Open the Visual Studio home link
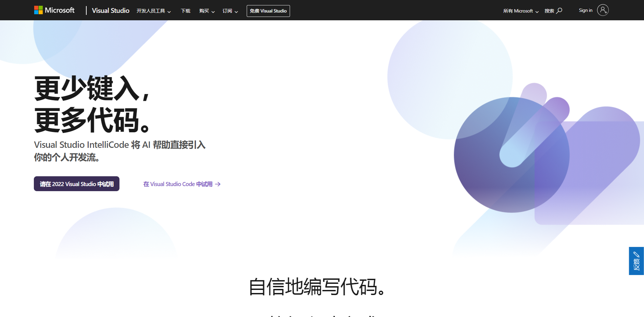644x317 pixels. pyautogui.click(x=111, y=10)
